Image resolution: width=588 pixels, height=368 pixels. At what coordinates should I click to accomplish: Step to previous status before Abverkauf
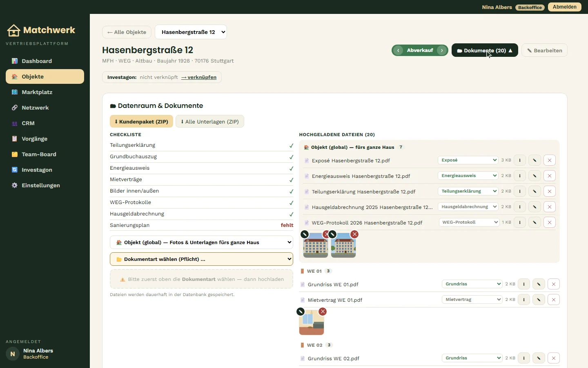398,50
